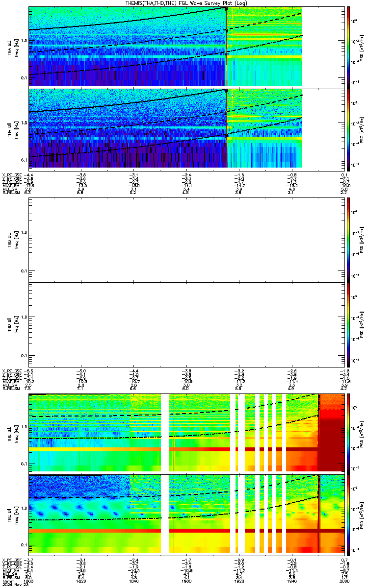Screen dimensions: 368x588
Task: Click the '2000' time label at the bottom
Action: (343, 581)
